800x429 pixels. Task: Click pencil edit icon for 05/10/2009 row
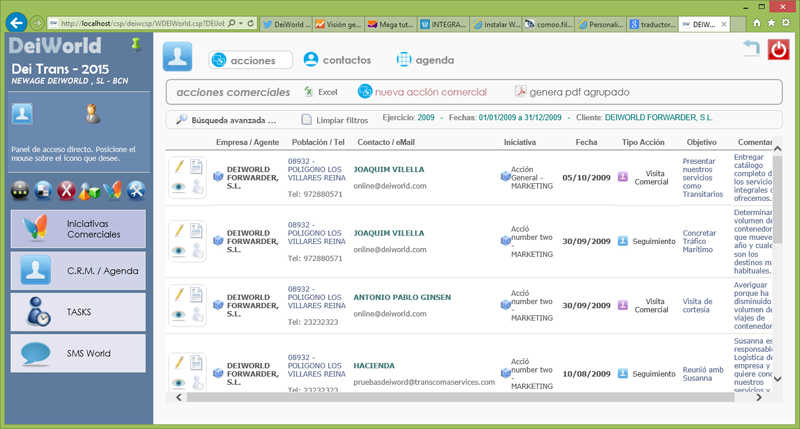(179, 166)
